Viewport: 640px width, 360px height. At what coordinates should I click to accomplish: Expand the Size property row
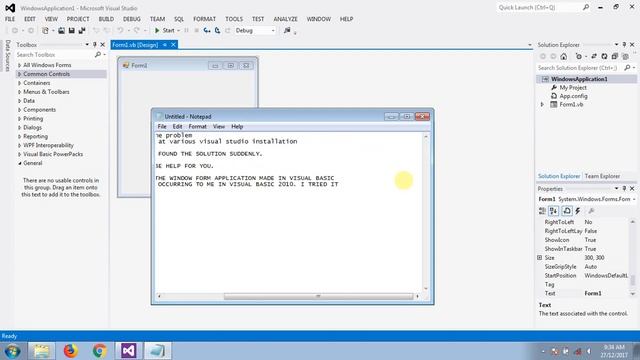point(540,258)
